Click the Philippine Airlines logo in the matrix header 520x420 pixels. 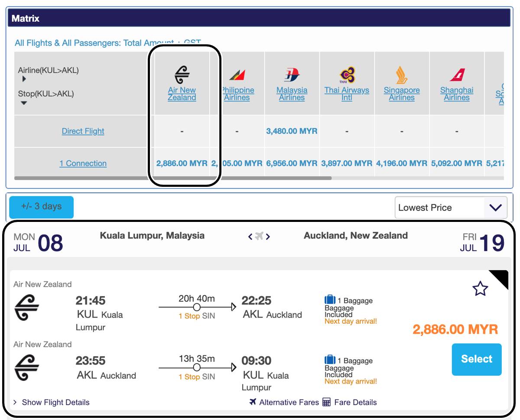(x=237, y=75)
